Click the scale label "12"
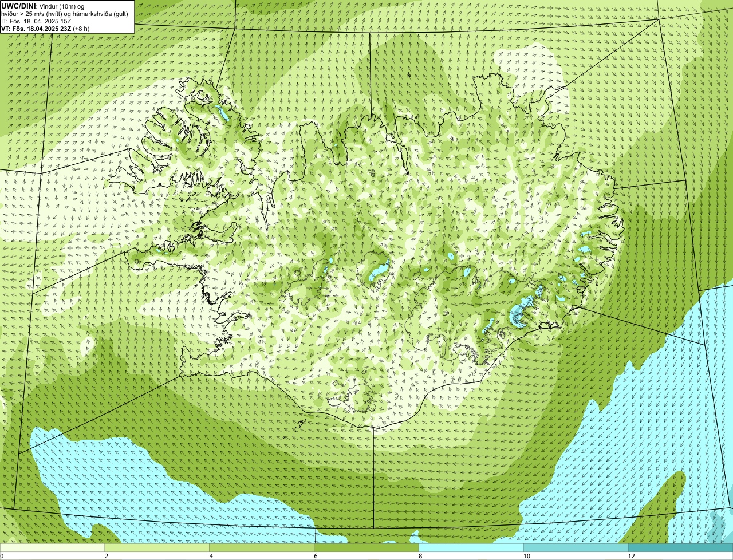 pyautogui.click(x=631, y=556)
